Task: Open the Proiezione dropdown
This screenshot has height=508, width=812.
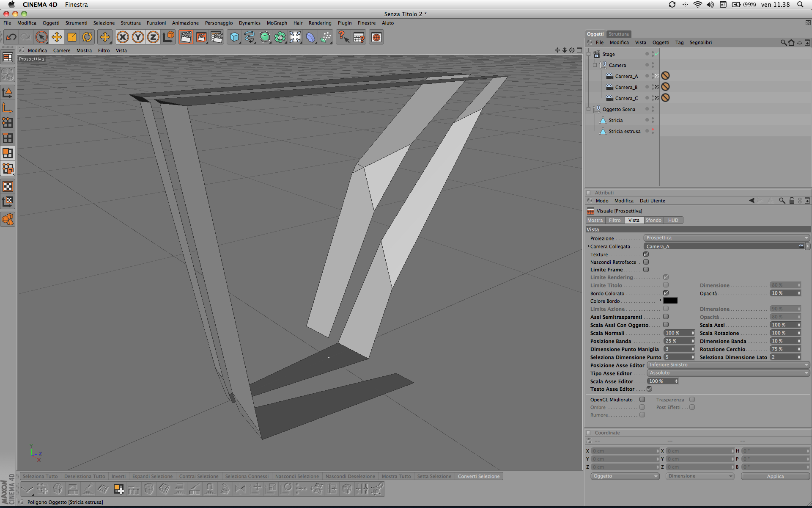Action: pos(726,238)
